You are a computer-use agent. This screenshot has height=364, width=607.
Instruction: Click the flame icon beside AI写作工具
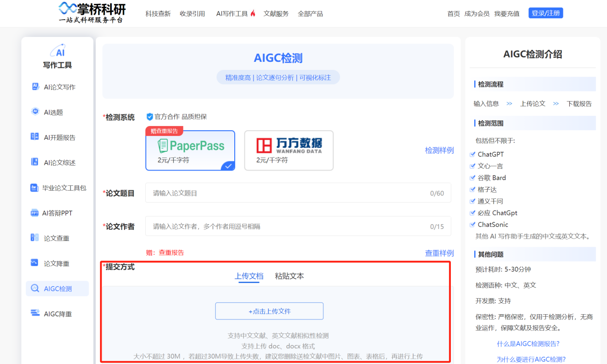click(253, 13)
